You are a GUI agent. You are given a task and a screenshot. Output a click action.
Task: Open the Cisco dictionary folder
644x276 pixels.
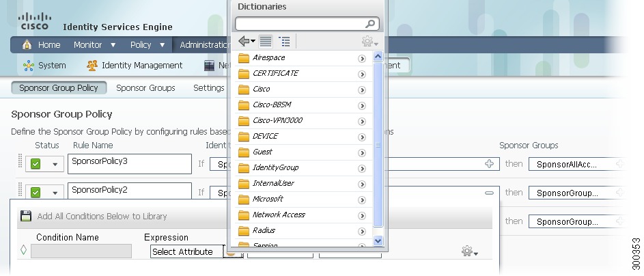point(303,89)
